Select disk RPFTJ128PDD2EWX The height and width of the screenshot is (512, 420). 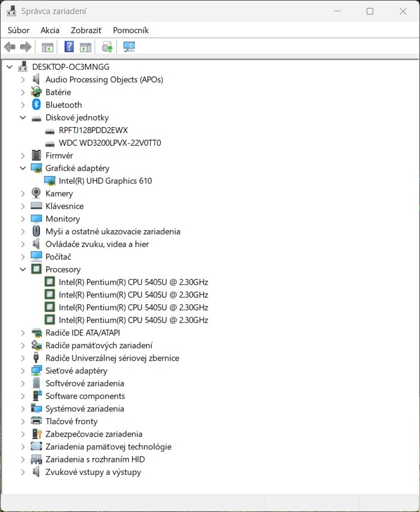(x=93, y=131)
